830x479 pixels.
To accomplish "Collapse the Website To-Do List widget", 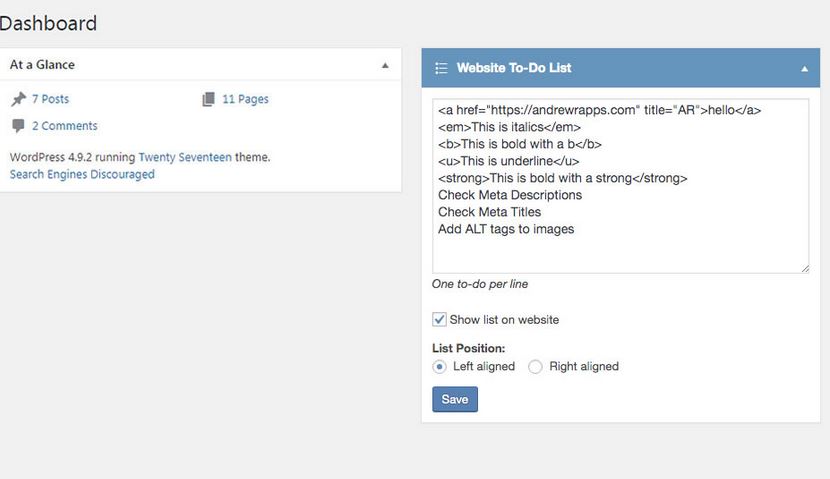I will coord(805,68).
